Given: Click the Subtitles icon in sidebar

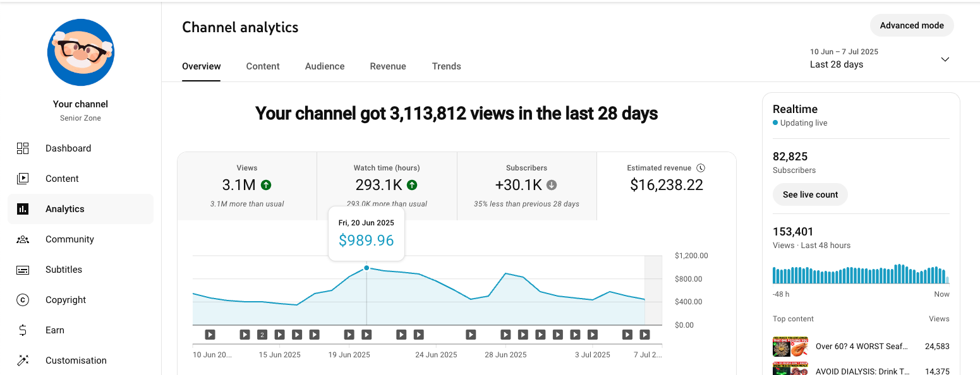Looking at the screenshot, I should 23,270.
